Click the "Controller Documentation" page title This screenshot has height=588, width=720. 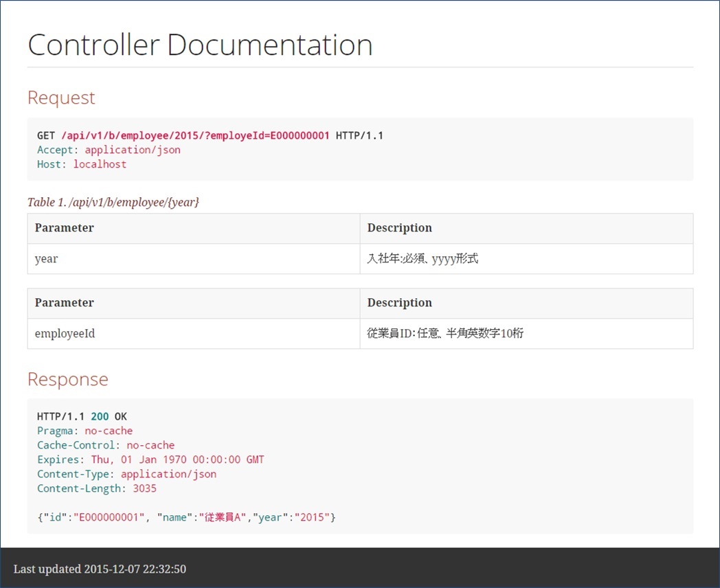tap(199, 44)
